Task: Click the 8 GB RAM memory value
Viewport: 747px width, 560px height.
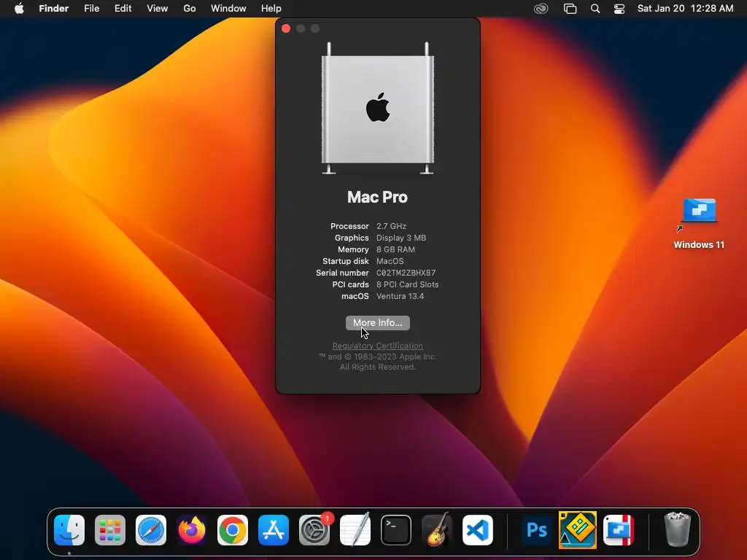Action: (395, 249)
